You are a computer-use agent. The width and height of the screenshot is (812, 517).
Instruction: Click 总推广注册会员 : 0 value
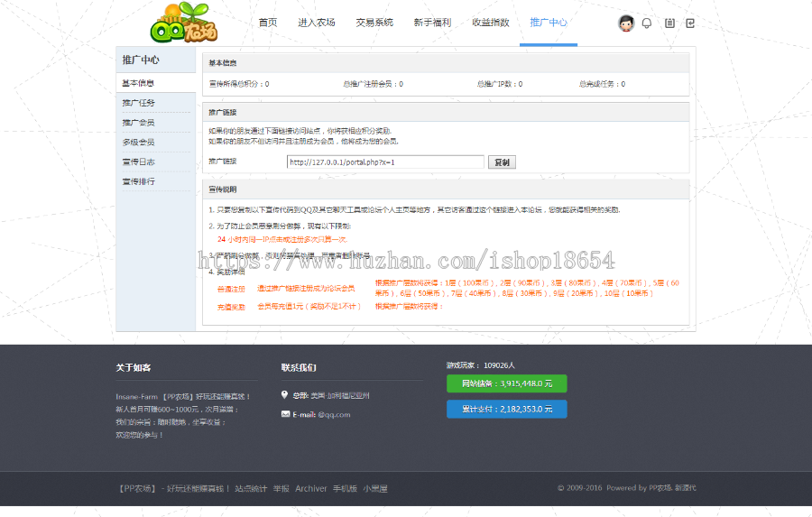point(373,83)
